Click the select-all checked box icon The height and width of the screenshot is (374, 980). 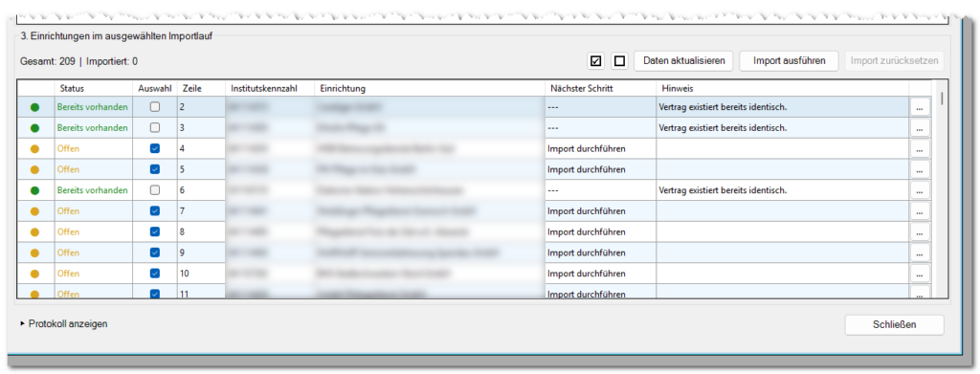click(x=595, y=60)
